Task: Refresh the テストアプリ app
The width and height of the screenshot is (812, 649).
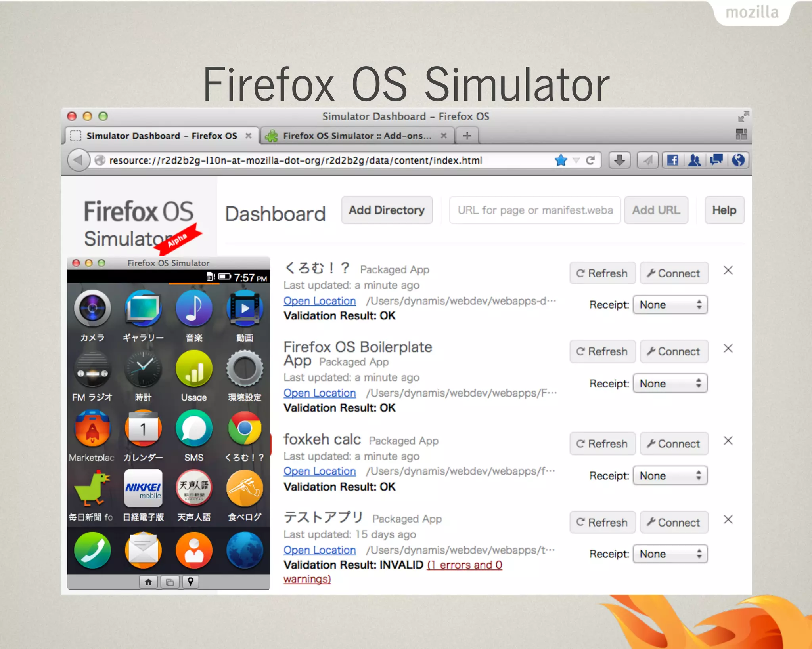Action: click(x=602, y=522)
